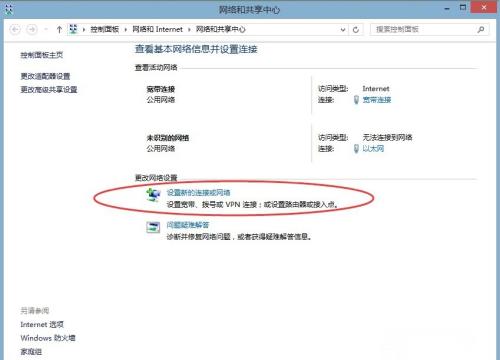The image size is (500, 360).
Task: Click the search magnifier icon
Action: tap(481, 30)
